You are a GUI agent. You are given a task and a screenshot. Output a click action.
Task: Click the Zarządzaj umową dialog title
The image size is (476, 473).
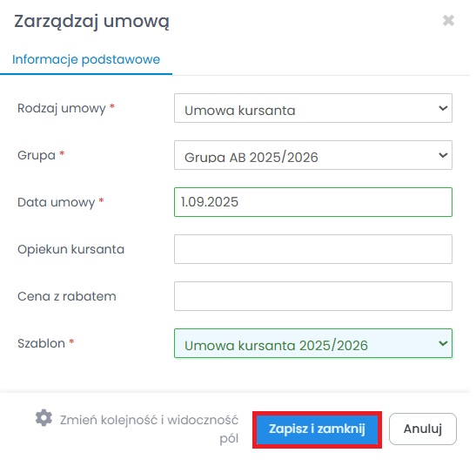pos(91,22)
